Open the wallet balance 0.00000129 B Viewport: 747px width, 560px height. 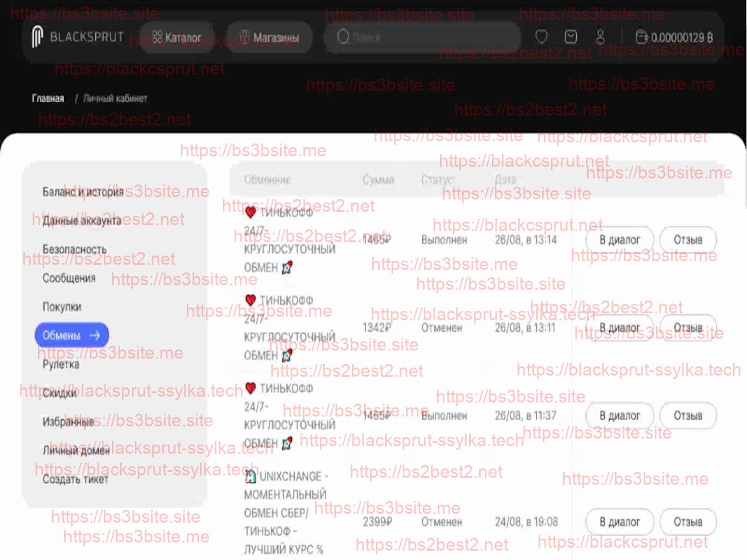pyautogui.click(x=674, y=37)
